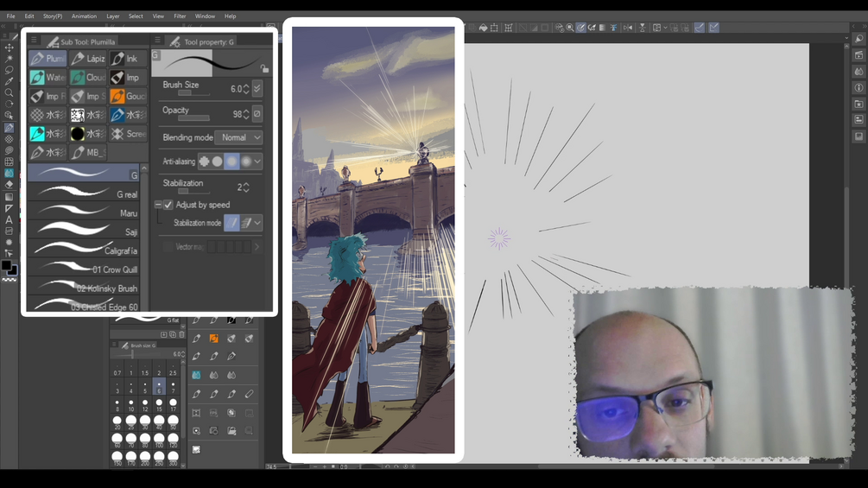Select the Pen tool in the left toolbar

coord(9,127)
